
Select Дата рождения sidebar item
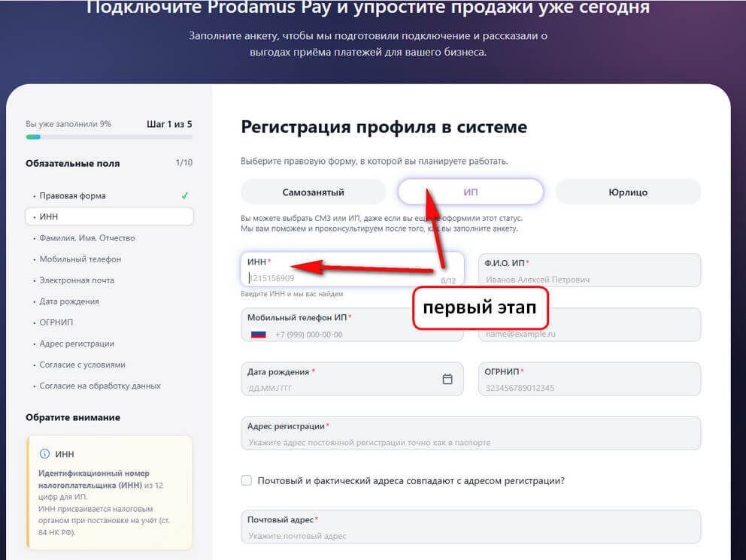69,301
